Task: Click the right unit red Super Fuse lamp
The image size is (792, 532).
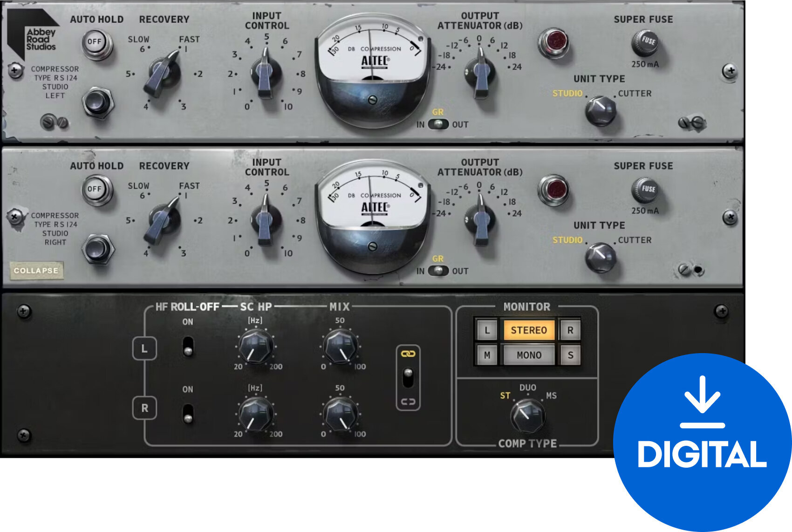Action: pos(554,190)
